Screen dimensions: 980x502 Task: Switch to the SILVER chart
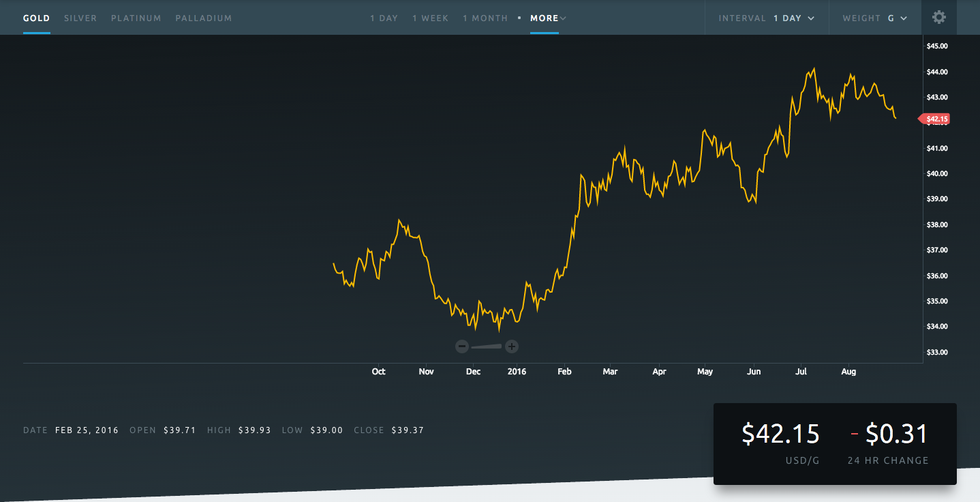pyautogui.click(x=80, y=18)
